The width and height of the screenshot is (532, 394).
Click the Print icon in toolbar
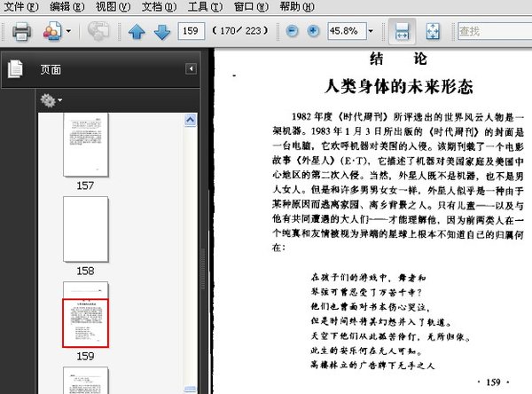21,32
